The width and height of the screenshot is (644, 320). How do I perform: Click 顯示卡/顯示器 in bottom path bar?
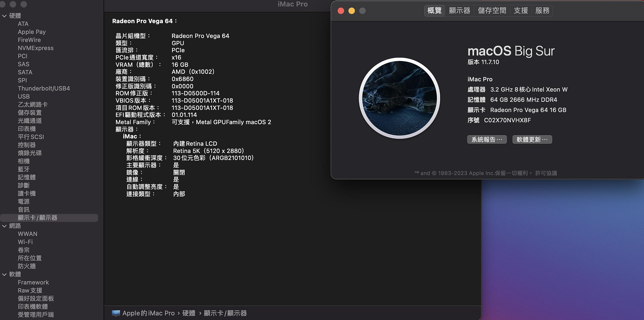[x=225, y=313]
